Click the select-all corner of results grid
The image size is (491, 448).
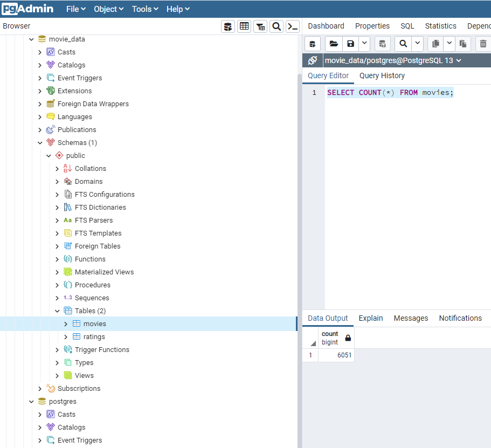point(310,337)
